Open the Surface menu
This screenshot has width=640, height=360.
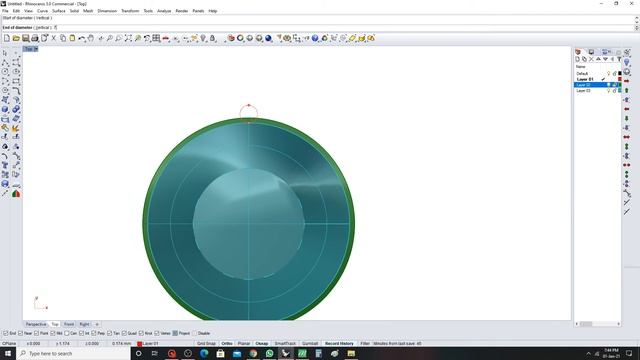tap(59, 11)
